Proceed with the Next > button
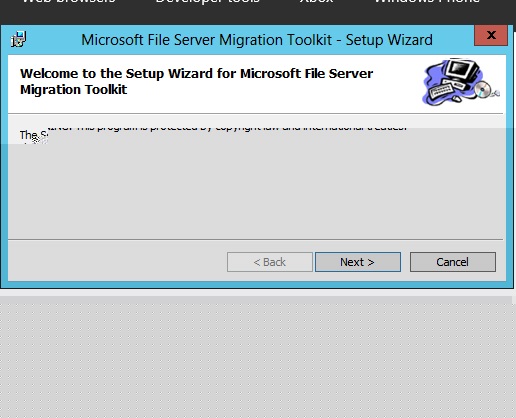 (358, 262)
